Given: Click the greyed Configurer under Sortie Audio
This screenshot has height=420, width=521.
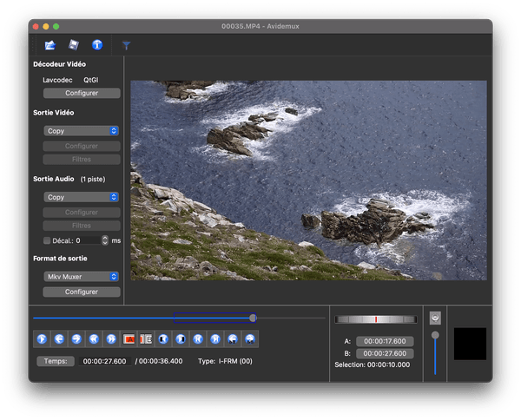Looking at the screenshot, I should point(82,212).
